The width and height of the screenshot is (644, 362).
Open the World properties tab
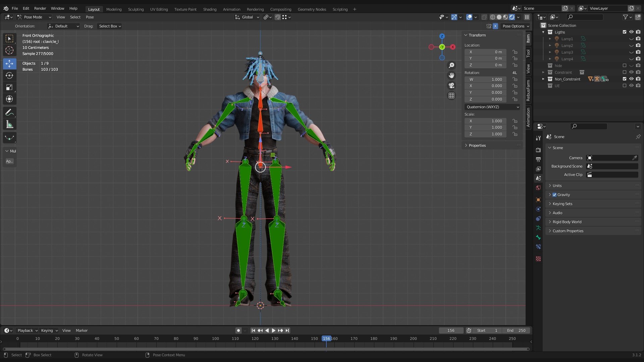point(538,188)
